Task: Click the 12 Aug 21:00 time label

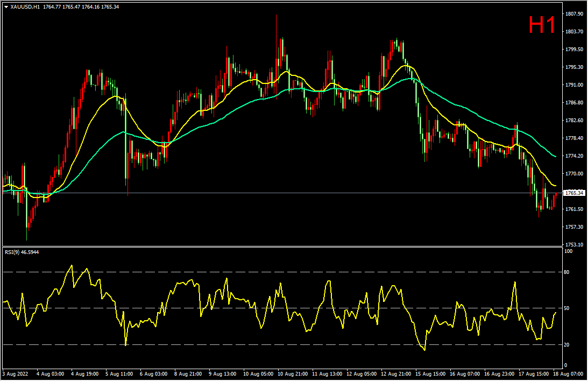Action: pos(396,374)
